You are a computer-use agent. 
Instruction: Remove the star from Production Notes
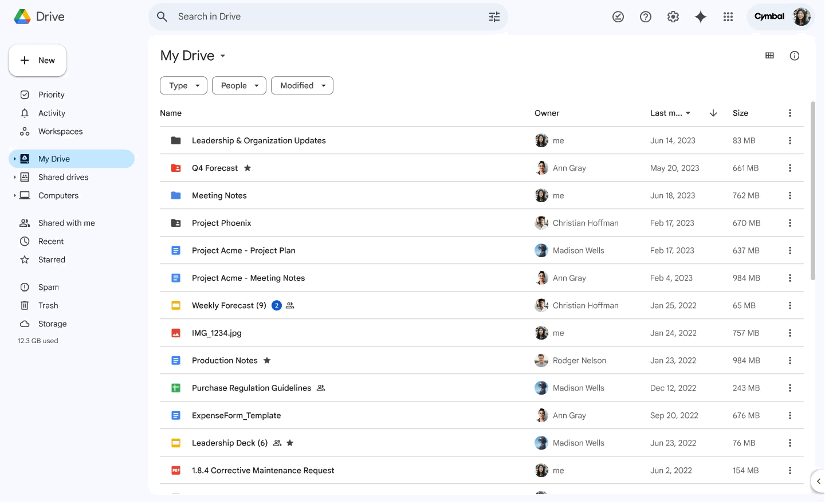coord(266,360)
